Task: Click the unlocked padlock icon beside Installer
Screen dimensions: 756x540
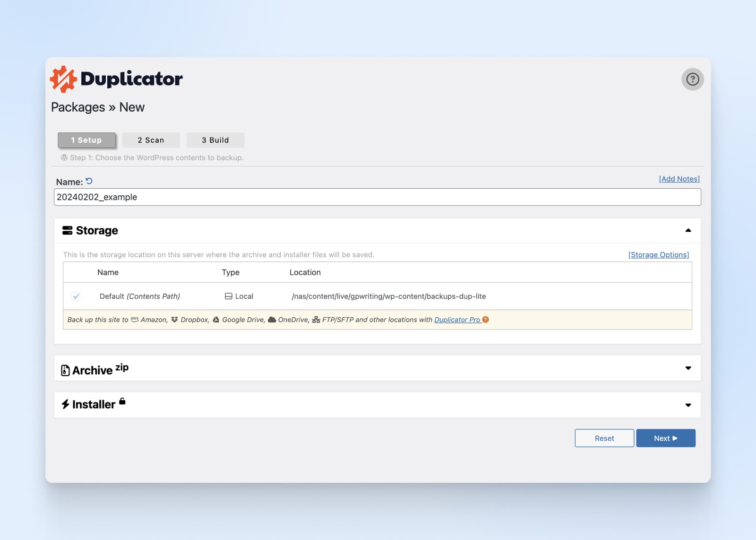Action: point(122,401)
